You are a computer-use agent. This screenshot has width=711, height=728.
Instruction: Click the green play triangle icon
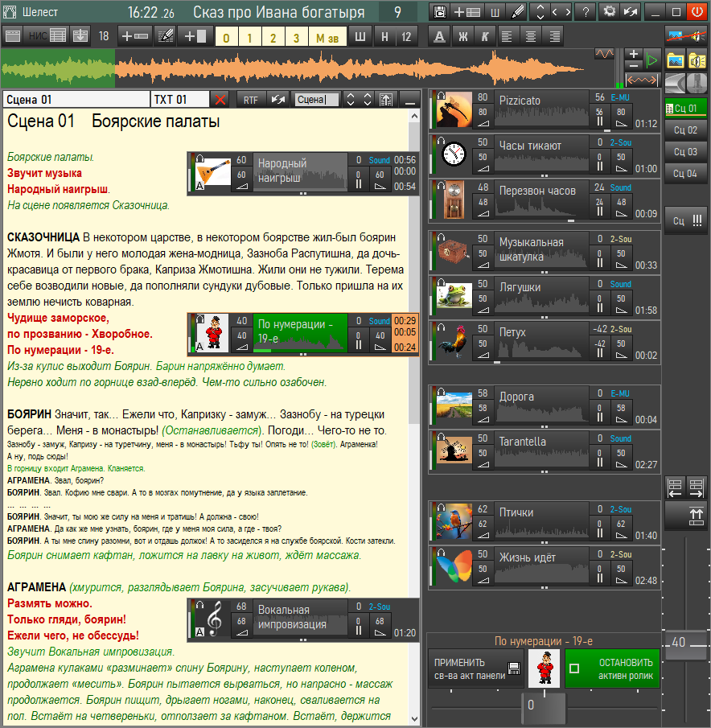[x=652, y=60]
